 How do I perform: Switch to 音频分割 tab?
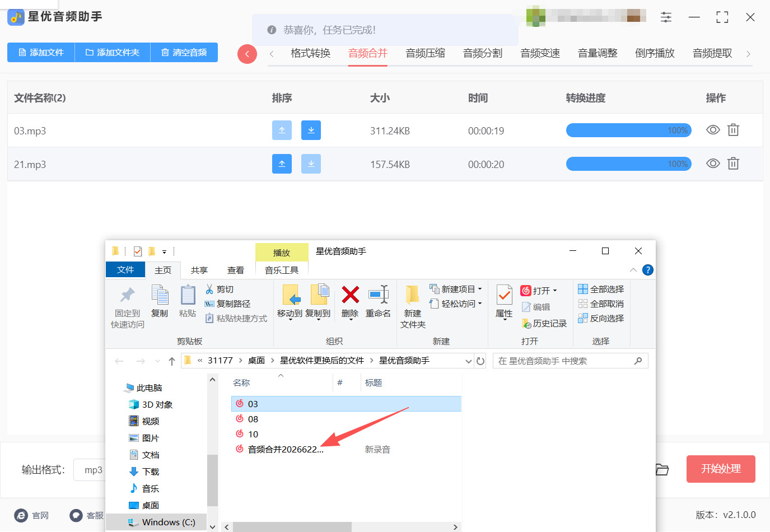(x=482, y=53)
